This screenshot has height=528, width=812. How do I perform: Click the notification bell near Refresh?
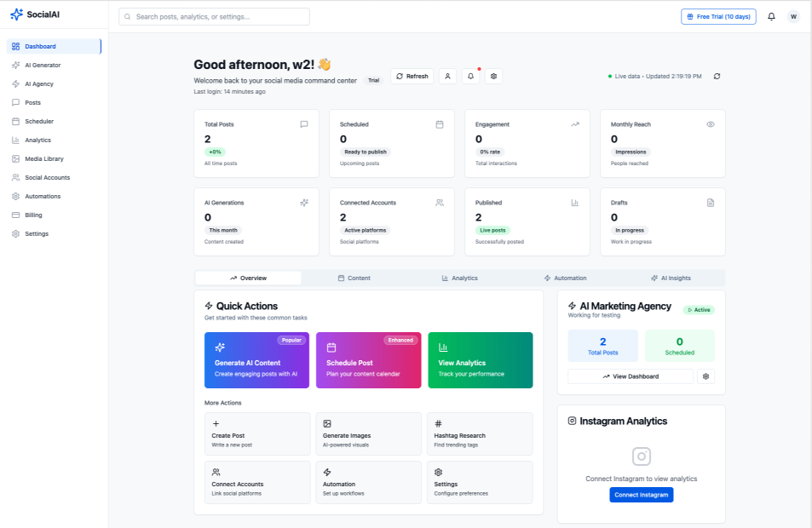point(470,76)
